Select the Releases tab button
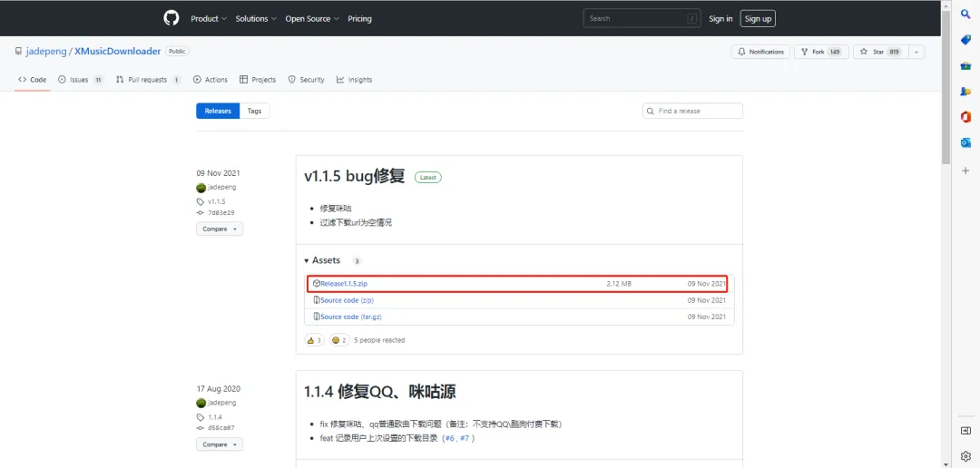Viewport: 980px width, 468px height. [x=218, y=111]
